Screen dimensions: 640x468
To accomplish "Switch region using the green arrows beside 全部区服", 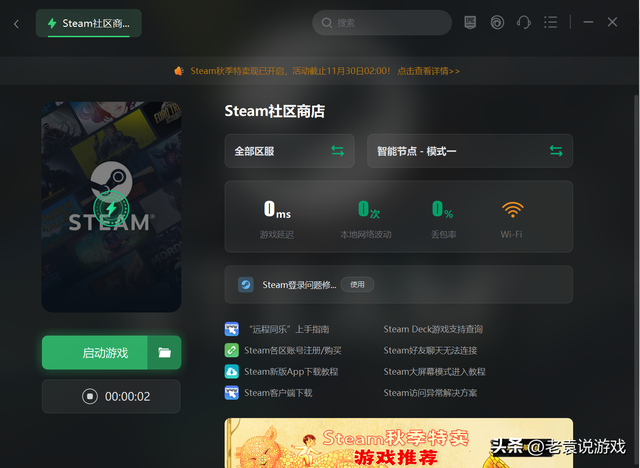I will (x=337, y=151).
